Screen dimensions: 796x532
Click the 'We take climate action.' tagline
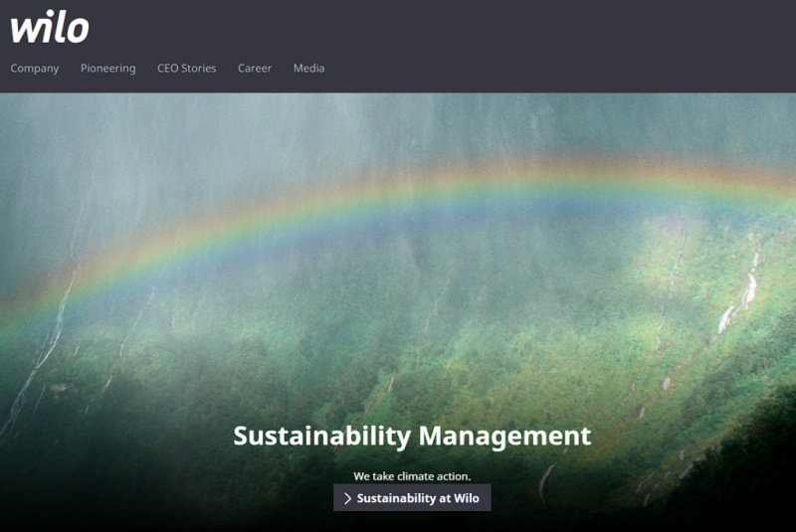412,476
